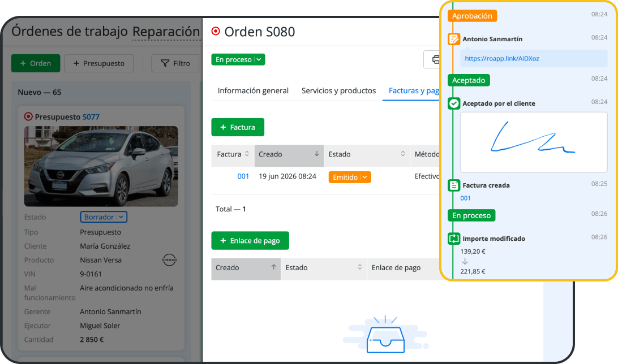Click the + Factura button
This screenshot has height=364, width=618.
point(238,127)
